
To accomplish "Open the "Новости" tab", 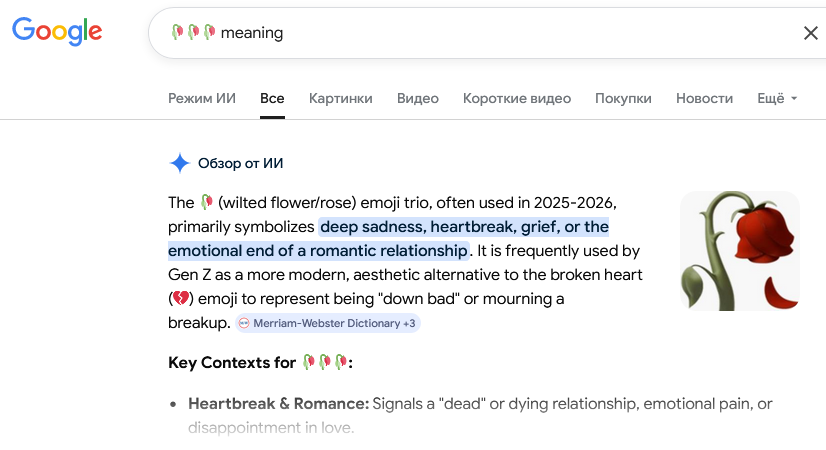I will point(704,98).
